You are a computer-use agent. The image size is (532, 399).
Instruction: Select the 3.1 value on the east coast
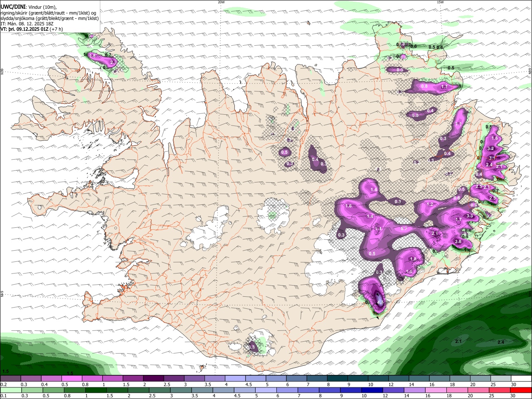click(492, 158)
